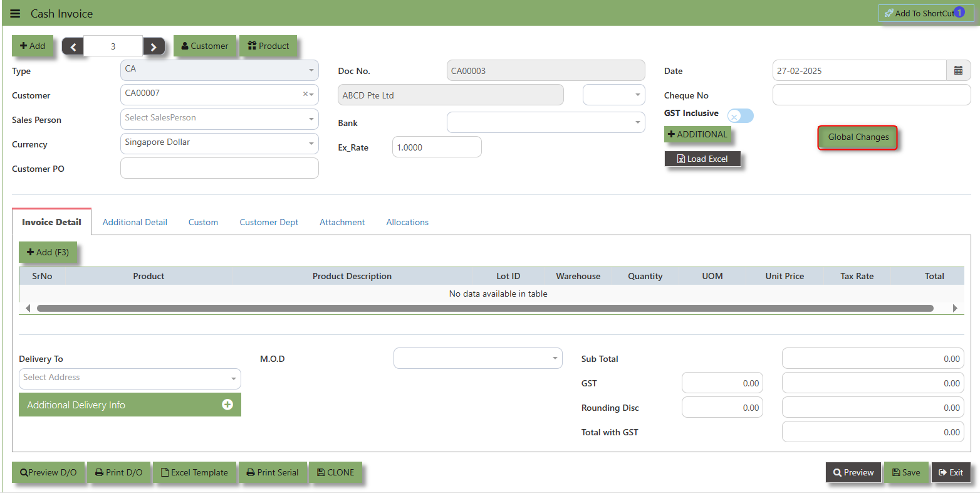This screenshot has width=980, height=493.
Task: Save the cash invoice
Action: [x=906, y=472]
